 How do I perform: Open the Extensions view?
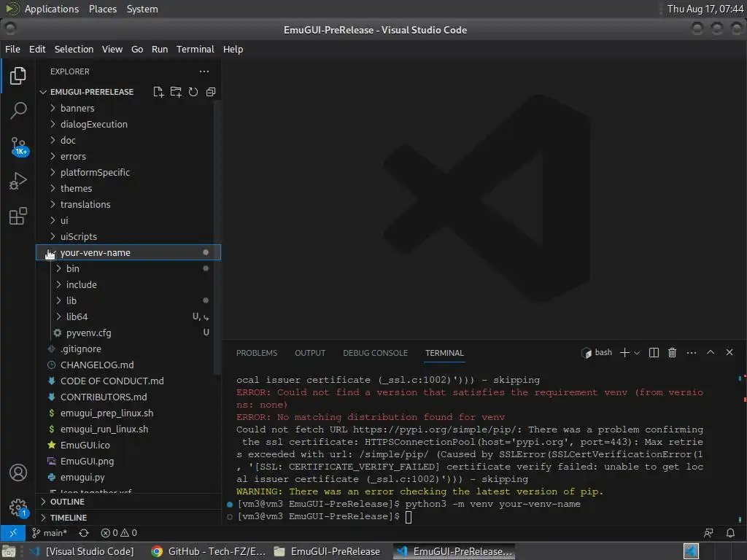pyautogui.click(x=18, y=216)
